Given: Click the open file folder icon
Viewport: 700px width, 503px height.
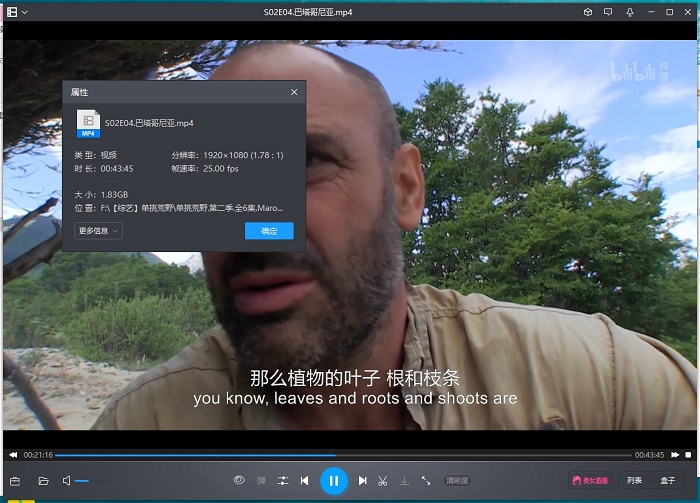Looking at the screenshot, I should [43, 481].
